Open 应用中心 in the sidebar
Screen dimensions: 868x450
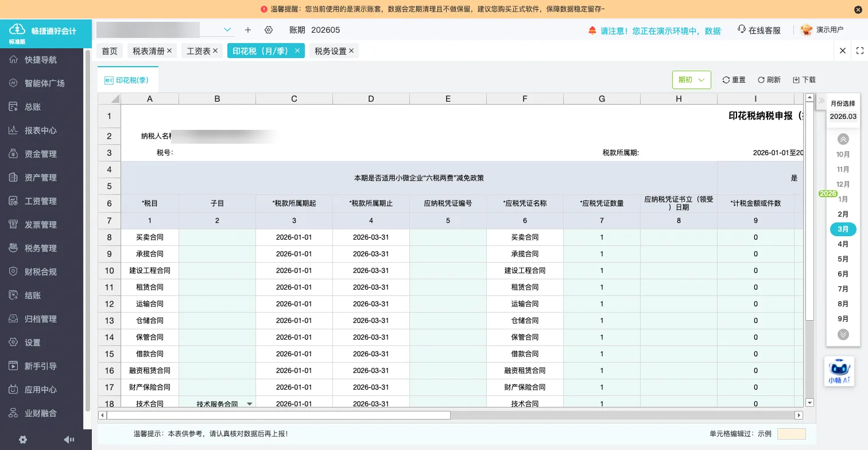pos(41,390)
